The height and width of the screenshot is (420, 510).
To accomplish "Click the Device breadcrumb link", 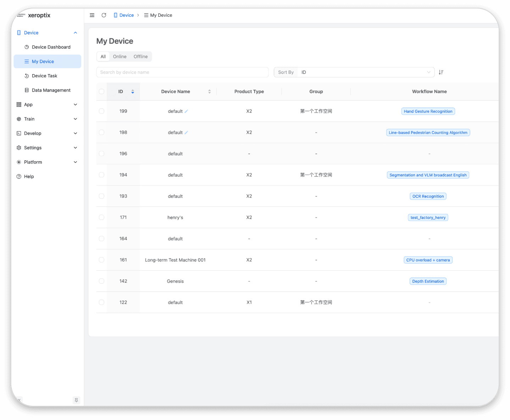I will coord(127,15).
